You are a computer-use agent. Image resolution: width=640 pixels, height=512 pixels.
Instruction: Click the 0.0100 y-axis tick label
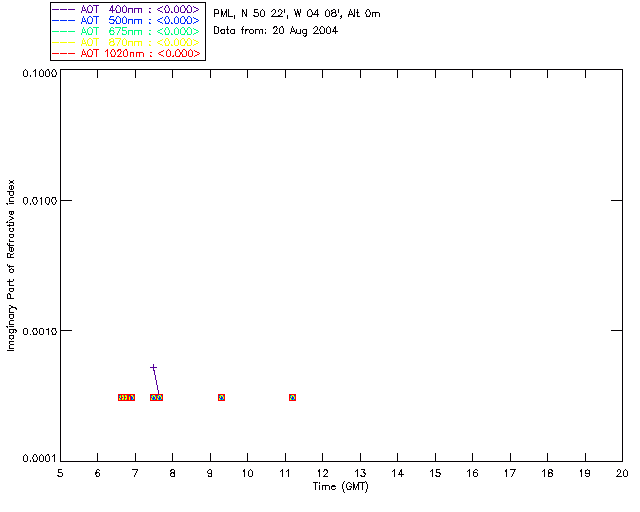click(x=40, y=201)
